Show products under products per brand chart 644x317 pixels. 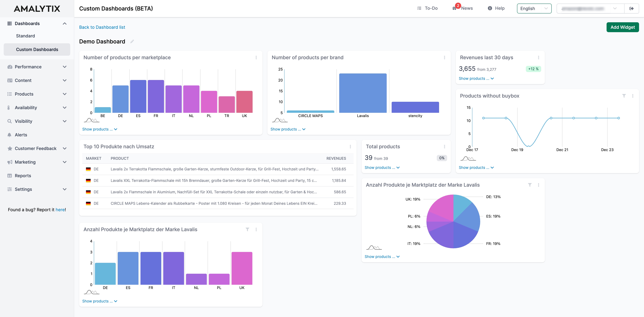(288, 129)
